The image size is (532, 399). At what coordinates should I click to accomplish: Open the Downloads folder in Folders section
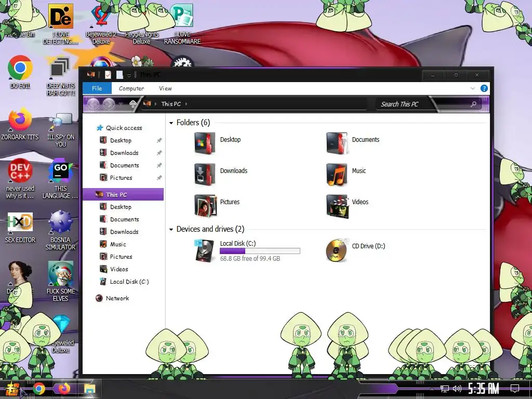(221, 174)
